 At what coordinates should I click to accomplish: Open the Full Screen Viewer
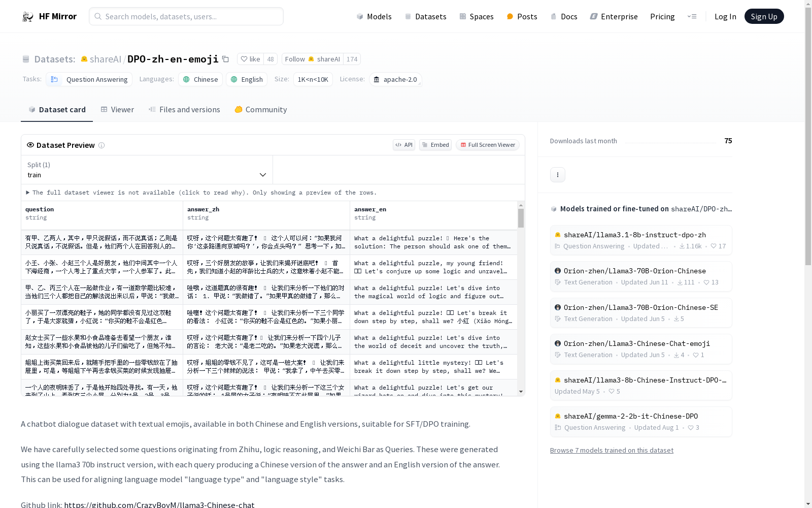pyautogui.click(x=488, y=145)
